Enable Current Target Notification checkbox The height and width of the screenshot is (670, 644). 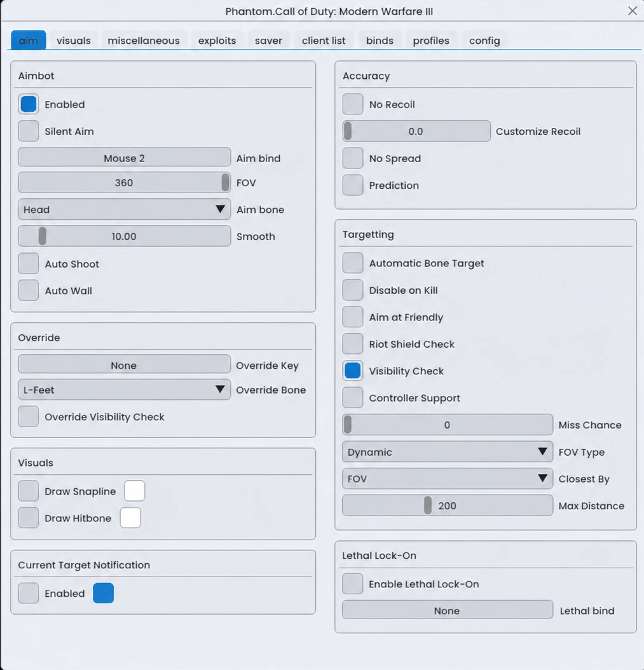29,593
